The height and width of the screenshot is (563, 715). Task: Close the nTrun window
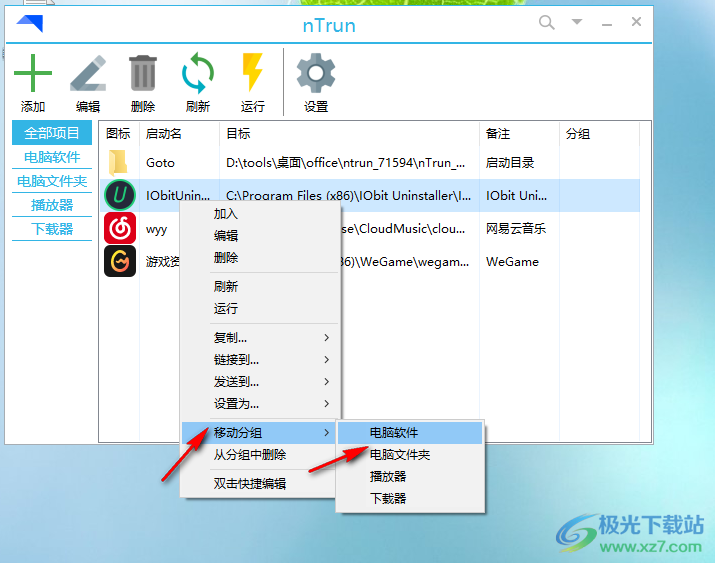(x=637, y=21)
